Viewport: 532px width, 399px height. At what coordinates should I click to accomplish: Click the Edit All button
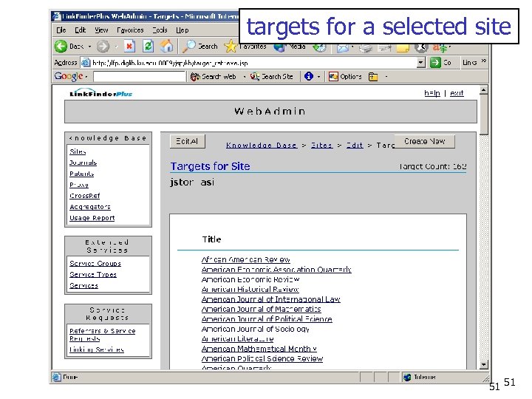click(187, 141)
